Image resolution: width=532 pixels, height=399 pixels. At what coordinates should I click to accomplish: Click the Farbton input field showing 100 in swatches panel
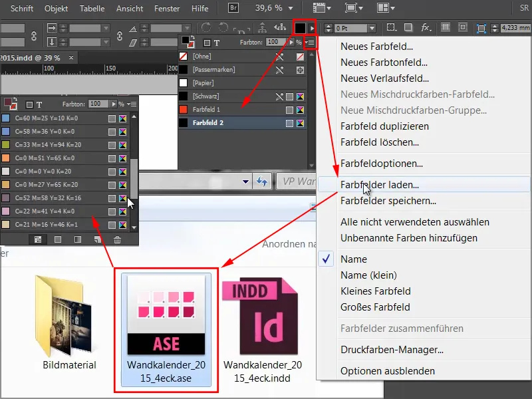click(276, 42)
